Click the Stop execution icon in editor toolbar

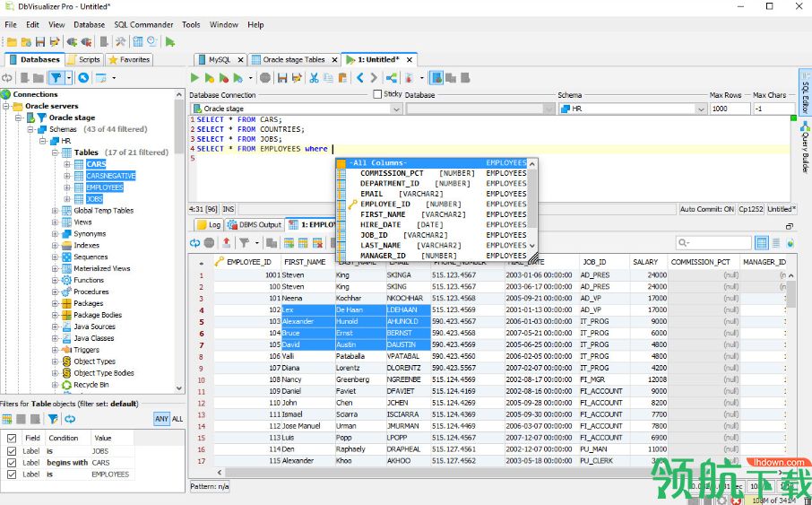(x=265, y=78)
